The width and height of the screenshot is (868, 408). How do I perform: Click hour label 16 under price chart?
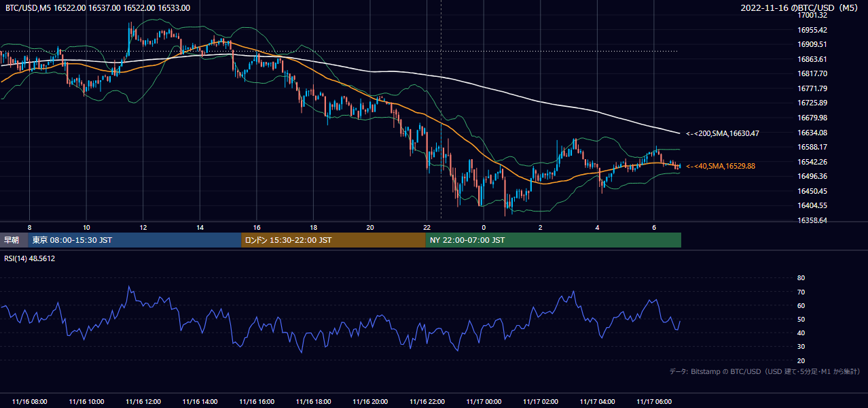point(257,227)
